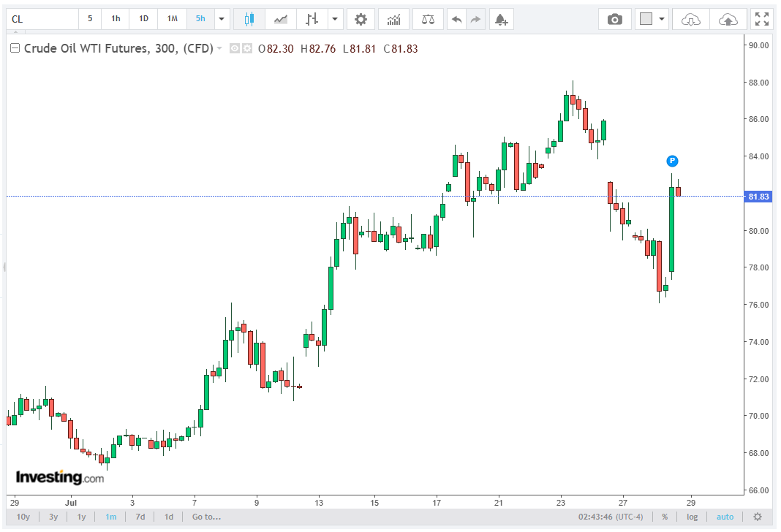Open bottom-right scale settings gear

pyautogui.click(x=758, y=517)
